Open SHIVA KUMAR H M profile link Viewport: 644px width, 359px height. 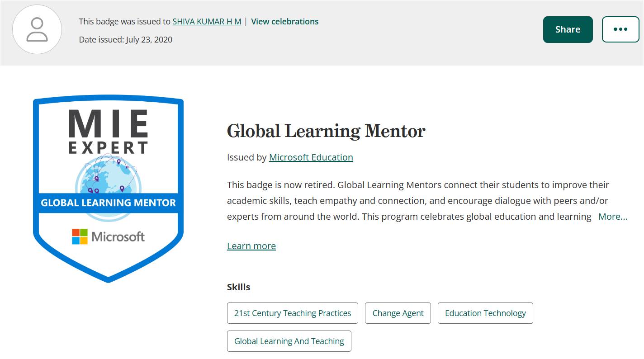[207, 21]
